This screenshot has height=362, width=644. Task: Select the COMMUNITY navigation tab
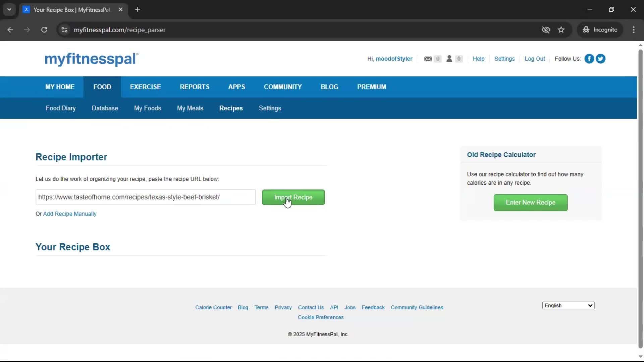[x=283, y=87]
